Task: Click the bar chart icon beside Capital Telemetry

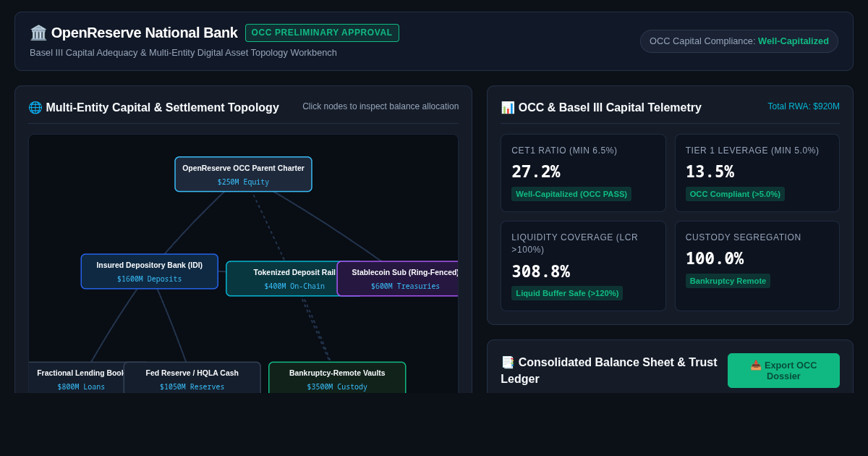Action: coord(508,107)
